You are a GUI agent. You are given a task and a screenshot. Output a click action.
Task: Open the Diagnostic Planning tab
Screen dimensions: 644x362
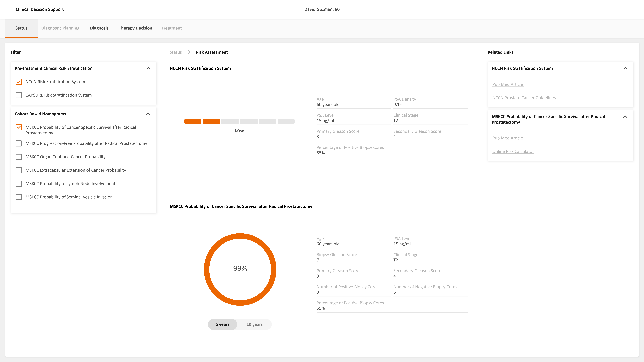[60, 28]
